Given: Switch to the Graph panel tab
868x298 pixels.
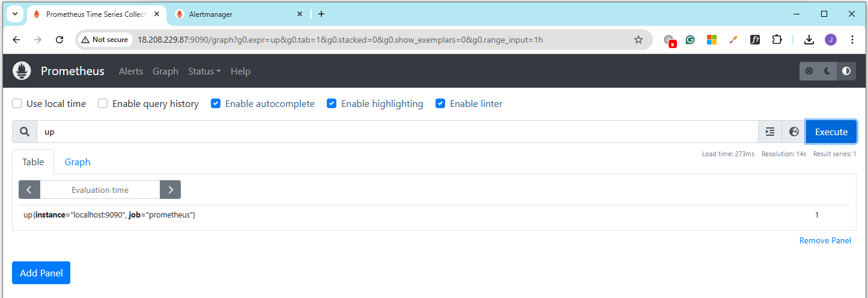Looking at the screenshot, I should point(77,162).
